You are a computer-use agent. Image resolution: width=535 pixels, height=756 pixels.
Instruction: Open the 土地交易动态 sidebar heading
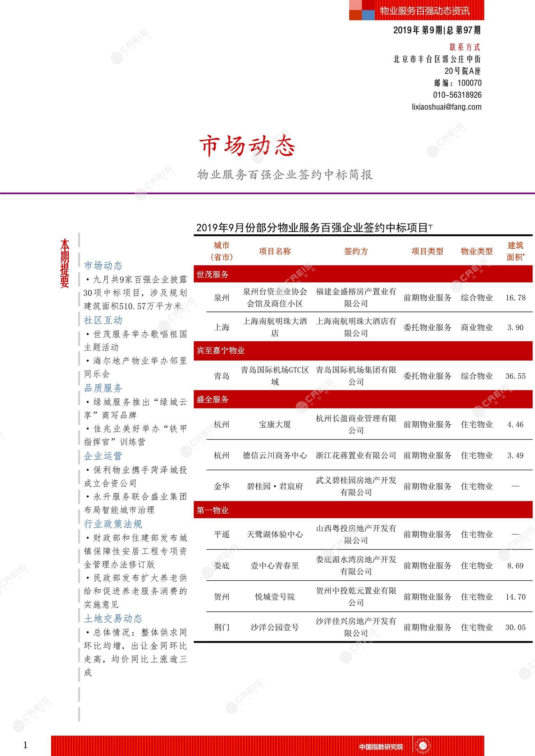tap(113, 618)
